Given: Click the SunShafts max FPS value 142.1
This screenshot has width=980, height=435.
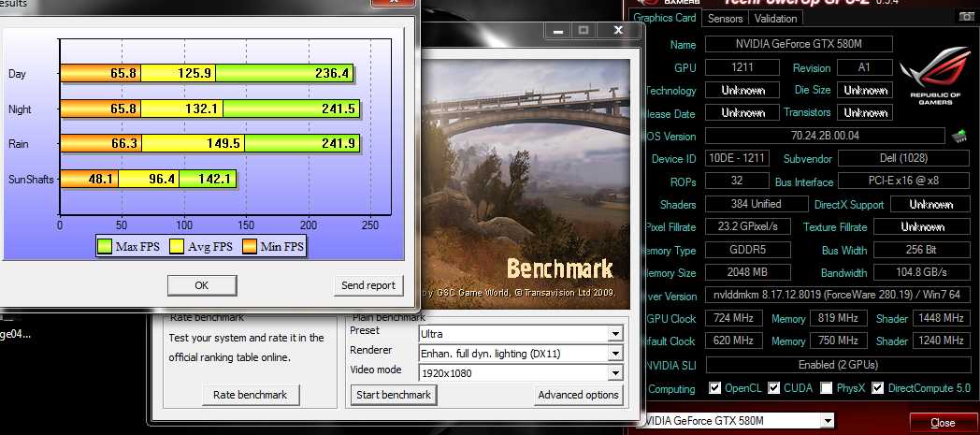Looking at the screenshot, I should [214, 180].
